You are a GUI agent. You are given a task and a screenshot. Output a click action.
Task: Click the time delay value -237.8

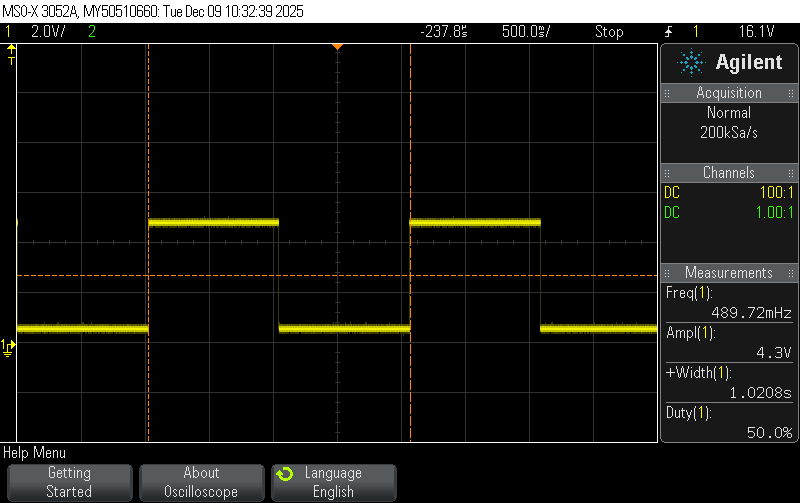443,32
